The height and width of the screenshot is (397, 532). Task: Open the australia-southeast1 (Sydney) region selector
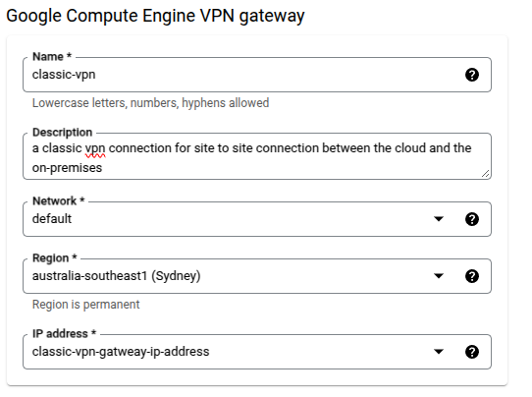[x=257, y=276]
